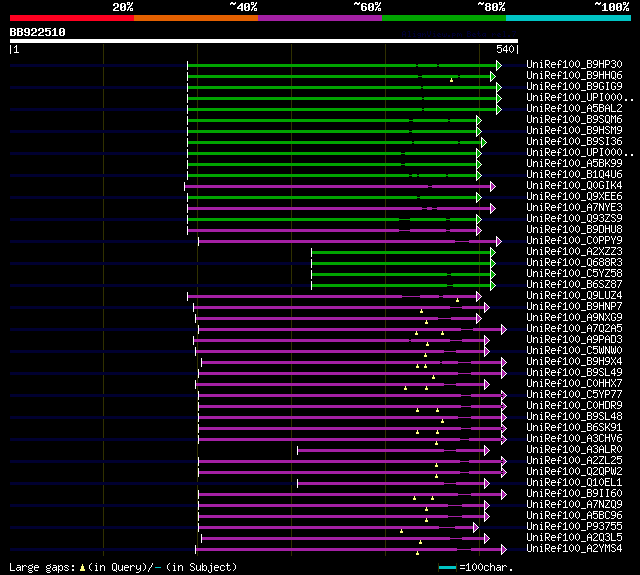The width and height of the screenshot is (640, 575).
Task: Select hit UniRef100_B6SK91
Action: pyautogui.click(x=574, y=428)
